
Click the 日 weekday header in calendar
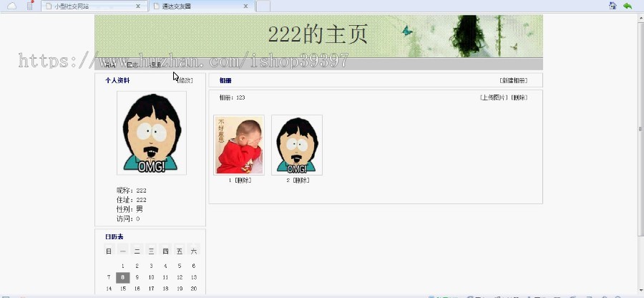coord(109,251)
